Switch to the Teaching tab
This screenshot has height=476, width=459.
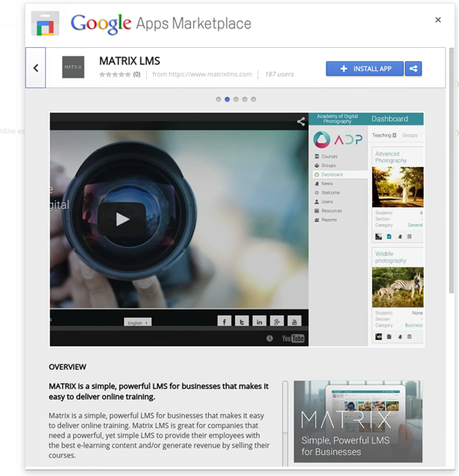[384, 135]
